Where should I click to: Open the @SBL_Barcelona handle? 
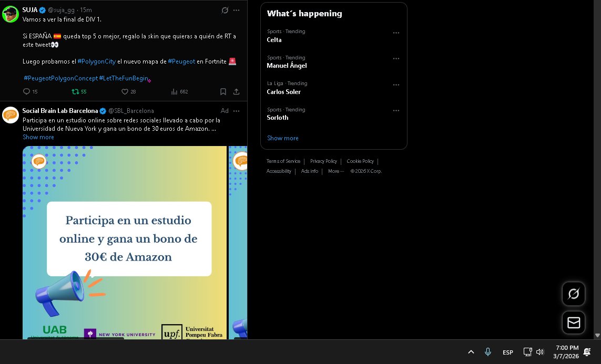tap(131, 111)
